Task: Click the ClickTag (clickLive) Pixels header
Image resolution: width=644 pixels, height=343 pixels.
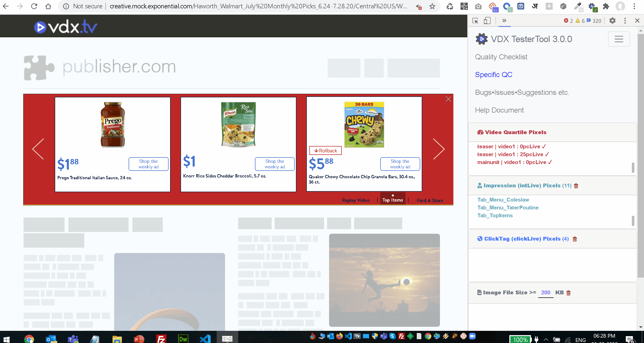Action: [523, 239]
